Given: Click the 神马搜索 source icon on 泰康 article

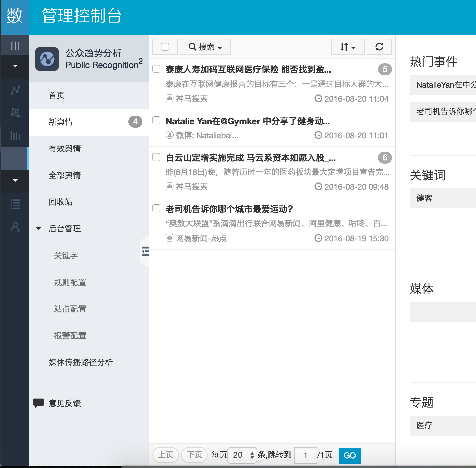Looking at the screenshot, I should click(170, 98).
